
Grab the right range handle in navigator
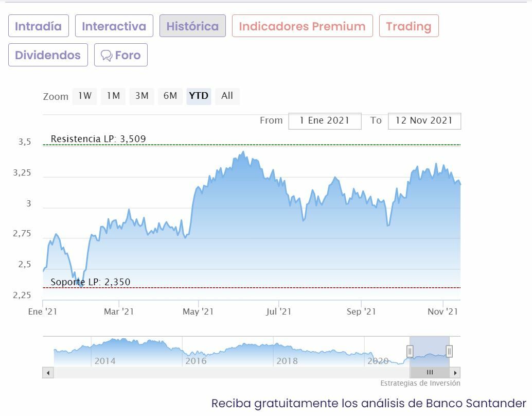tap(449, 351)
